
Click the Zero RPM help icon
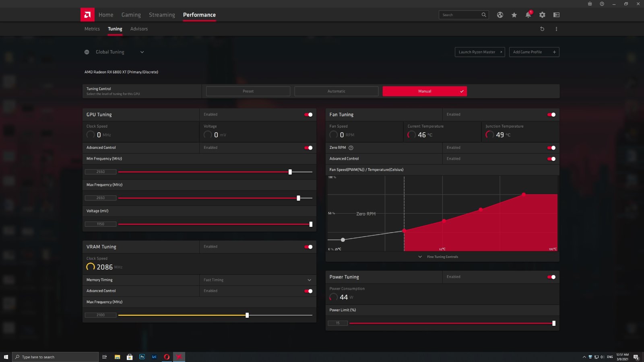(x=351, y=148)
